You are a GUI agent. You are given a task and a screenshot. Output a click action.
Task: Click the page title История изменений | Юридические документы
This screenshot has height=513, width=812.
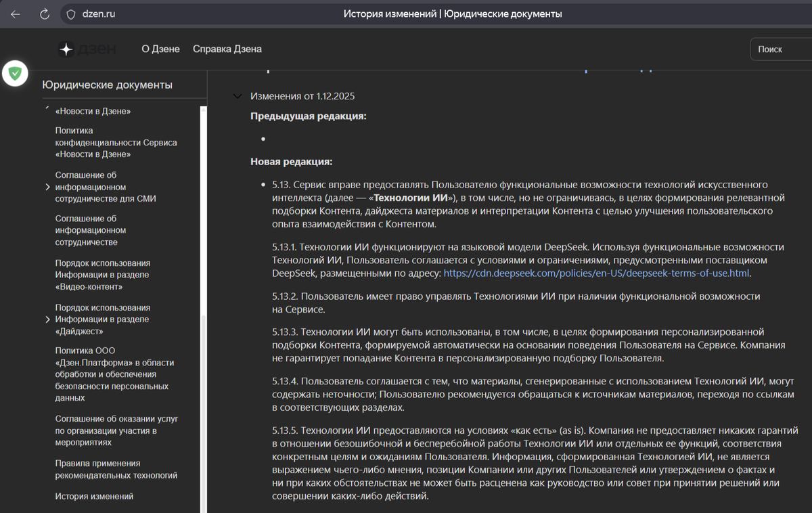tap(453, 14)
